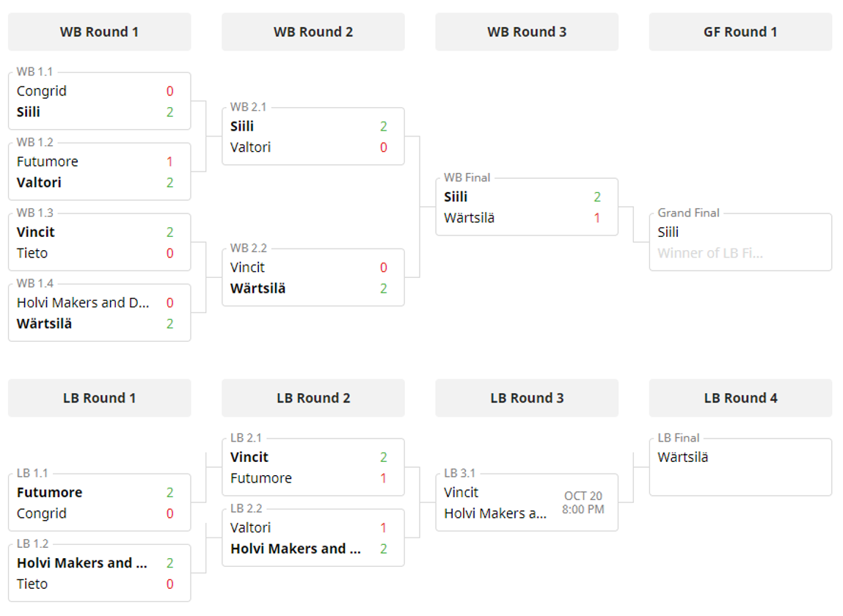Select the LB Round 3 header
Image resolution: width=843 pixels, height=616 pixels.
(x=526, y=398)
